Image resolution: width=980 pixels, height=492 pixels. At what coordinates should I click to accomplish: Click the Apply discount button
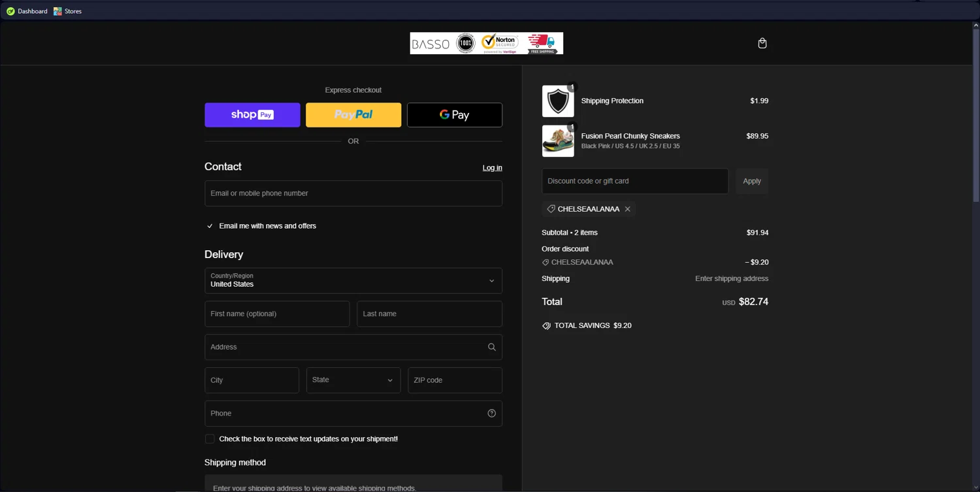pos(752,181)
